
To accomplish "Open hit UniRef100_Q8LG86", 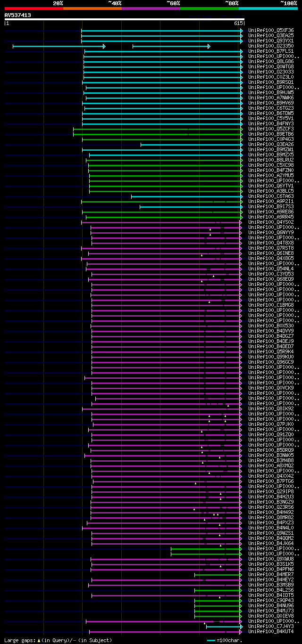I will 271,61.
